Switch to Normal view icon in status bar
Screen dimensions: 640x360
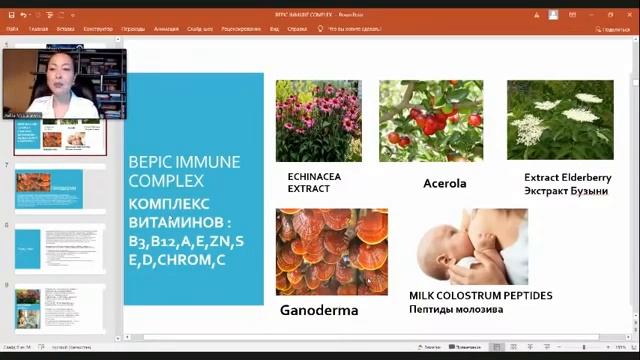pos(497,347)
